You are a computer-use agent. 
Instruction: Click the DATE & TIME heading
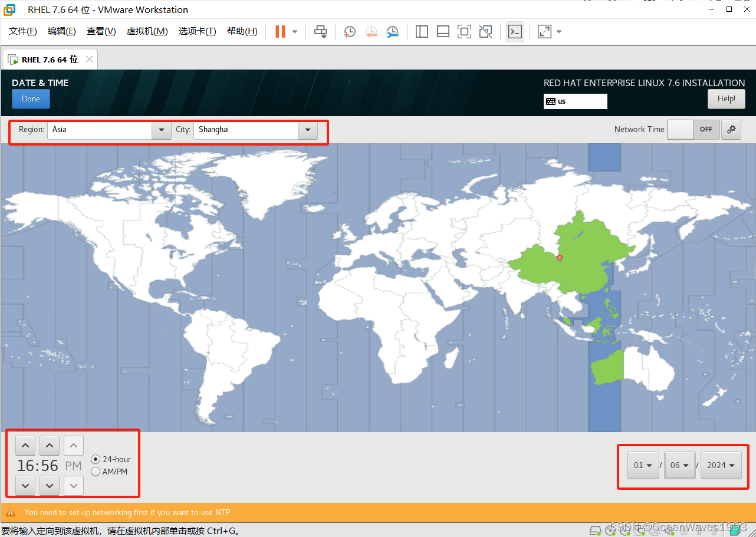pyautogui.click(x=40, y=83)
